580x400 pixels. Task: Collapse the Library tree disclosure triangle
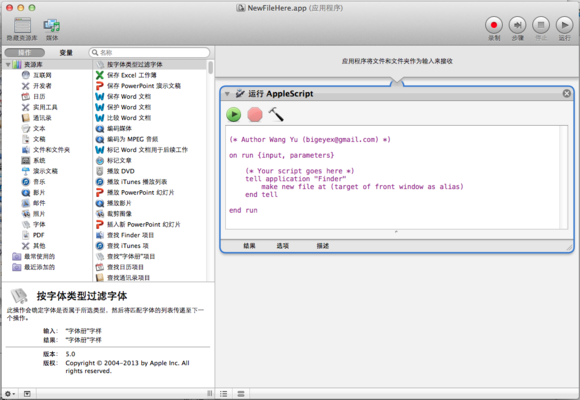8,65
